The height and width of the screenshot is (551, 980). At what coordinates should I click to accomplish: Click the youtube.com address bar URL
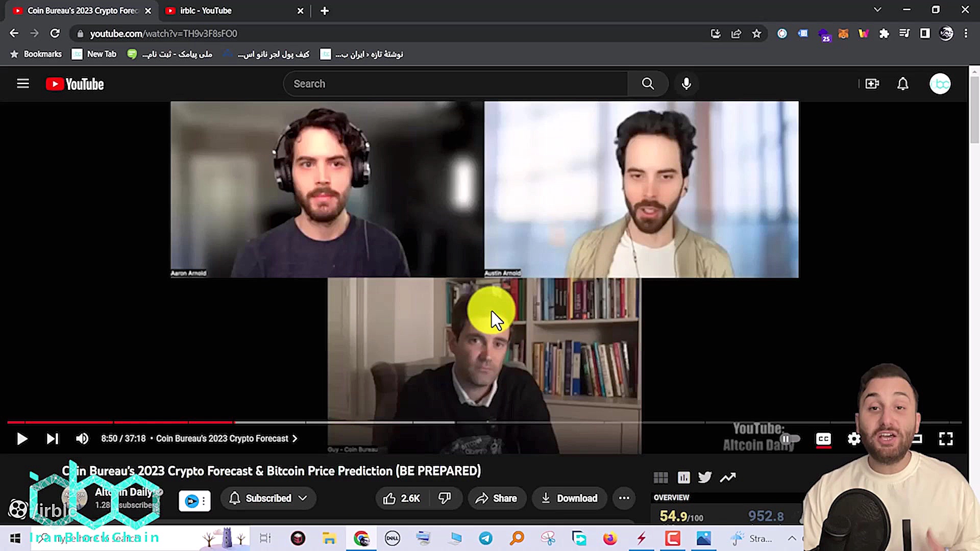pyautogui.click(x=163, y=34)
